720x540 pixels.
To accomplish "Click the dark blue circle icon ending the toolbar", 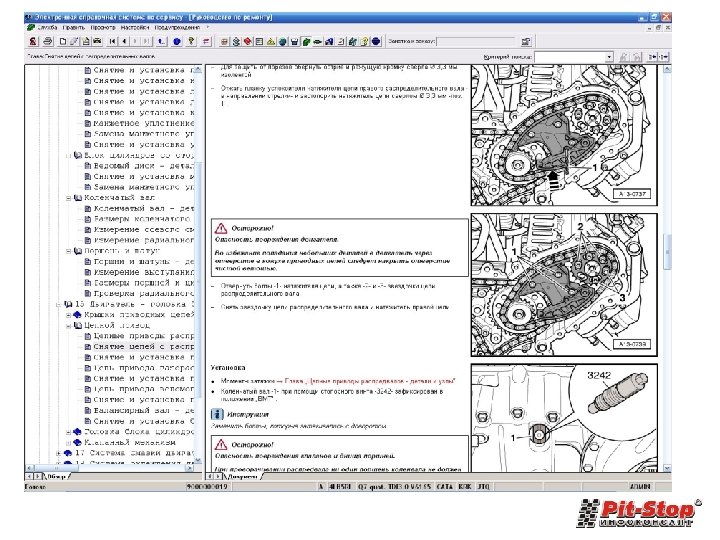I will tap(376, 41).
